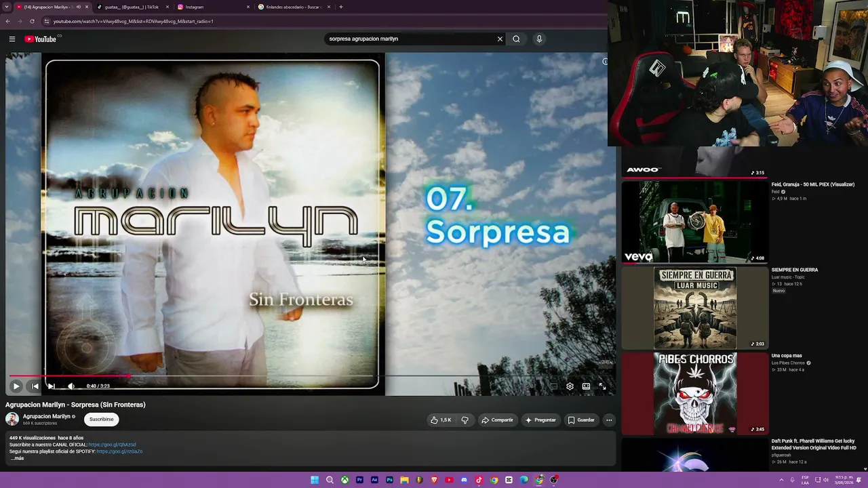This screenshot has width=868, height=488.
Task: Toggle subtitles in the video player
Action: pos(553,386)
